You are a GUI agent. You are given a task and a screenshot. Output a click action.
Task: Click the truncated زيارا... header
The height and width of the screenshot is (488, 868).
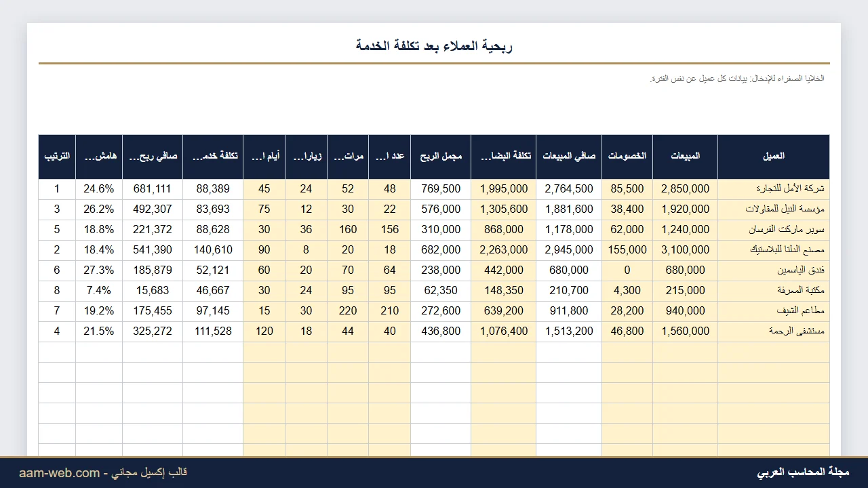click(307, 156)
